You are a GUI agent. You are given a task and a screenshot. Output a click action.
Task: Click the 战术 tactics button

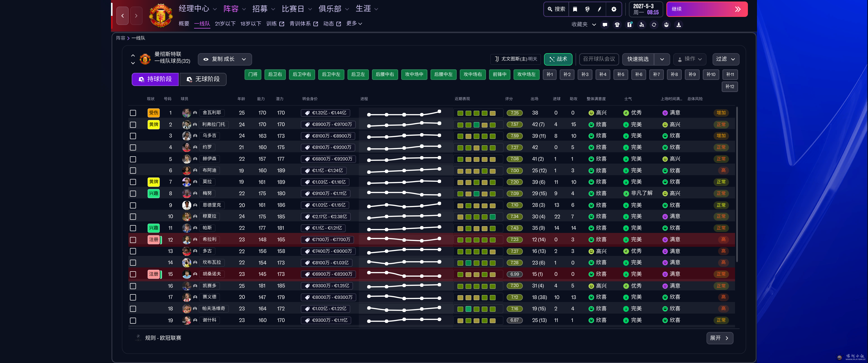[558, 59]
